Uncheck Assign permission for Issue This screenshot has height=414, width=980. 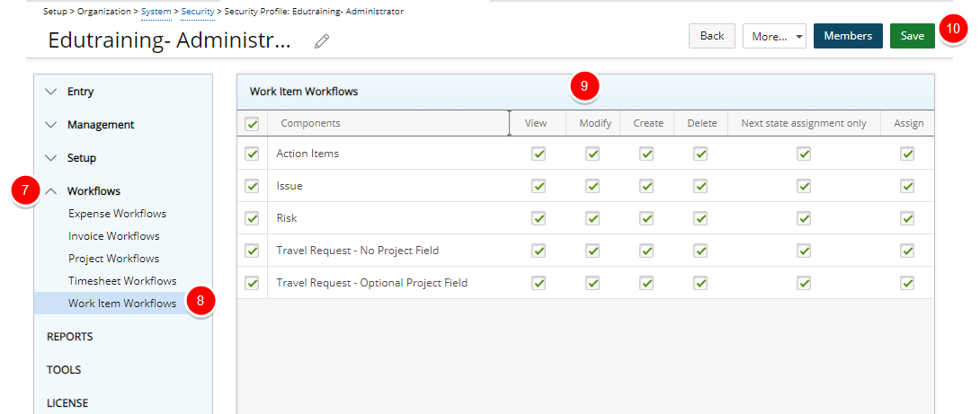coord(907,186)
